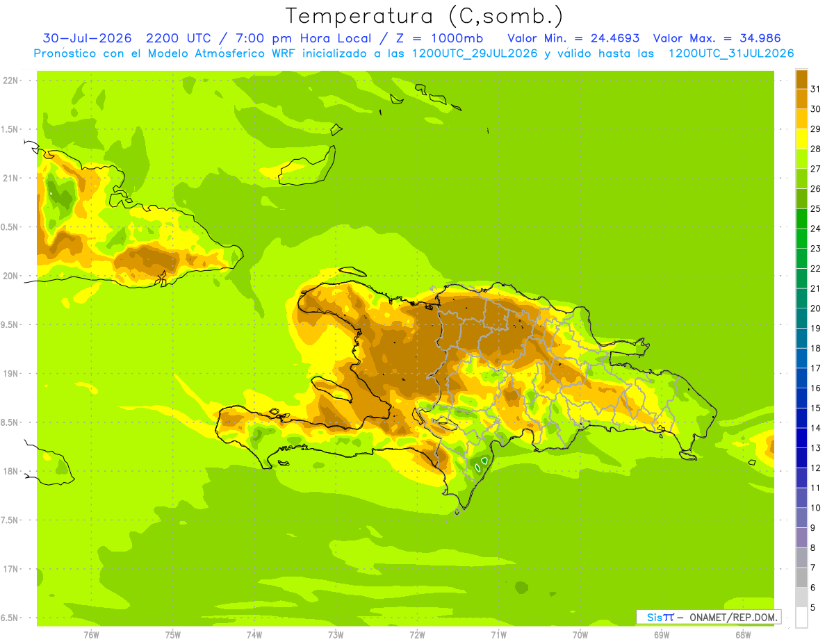834x644 pixels.
Task: Click the "21N" latitude axis label
Action: tap(10, 178)
